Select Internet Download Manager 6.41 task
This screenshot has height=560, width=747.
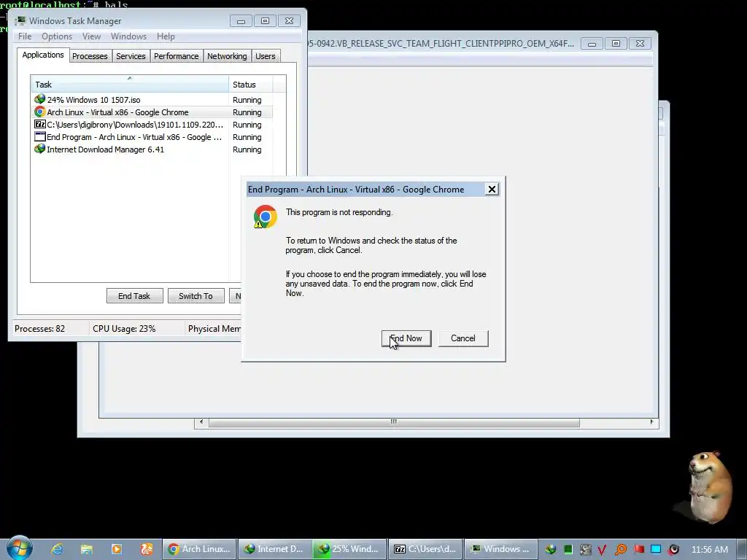click(x=152, y=149)
